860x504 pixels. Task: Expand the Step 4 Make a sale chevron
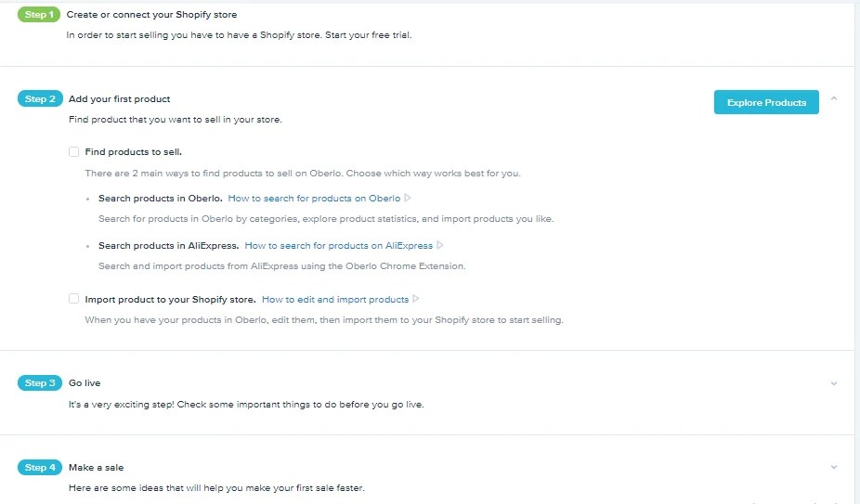coord(834,467)
